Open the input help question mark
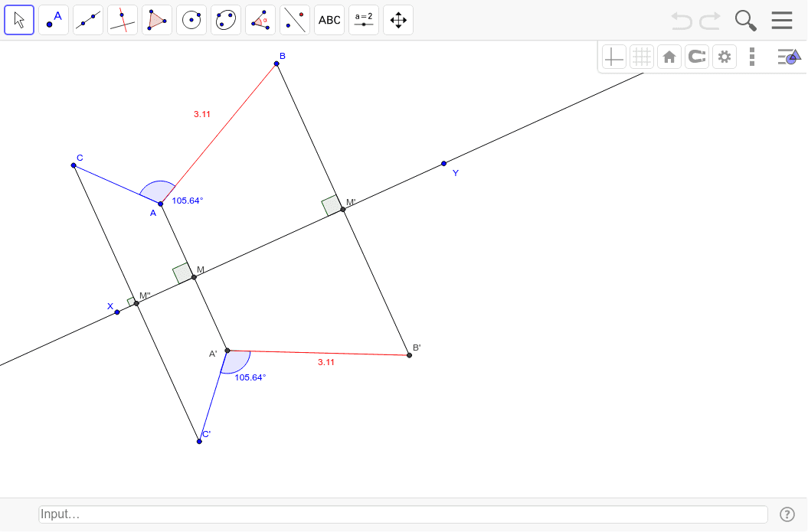 click(x=787, y=514)
